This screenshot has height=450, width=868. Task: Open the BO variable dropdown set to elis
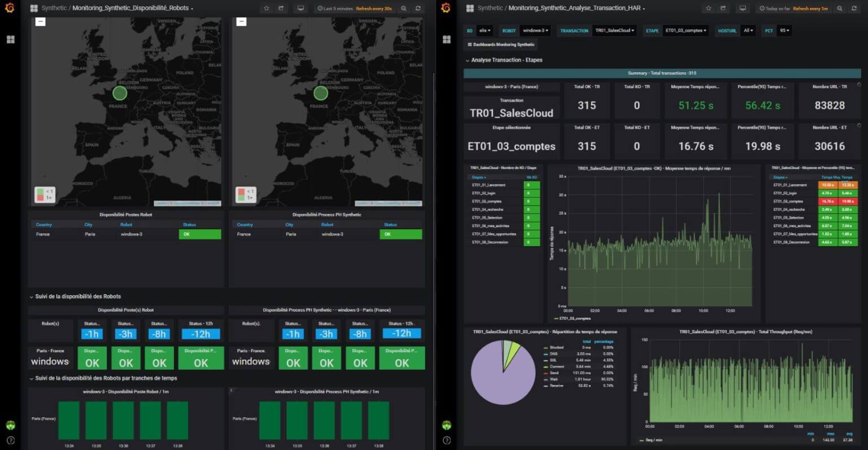tap(485, 30)
